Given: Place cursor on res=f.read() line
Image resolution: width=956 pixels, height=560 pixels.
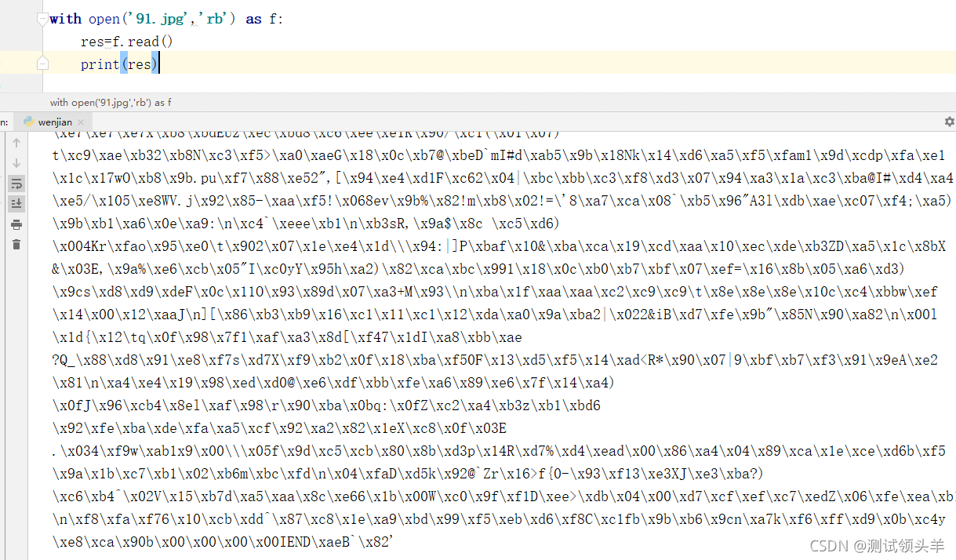Looking at the screenshot, I should point(127,42).
